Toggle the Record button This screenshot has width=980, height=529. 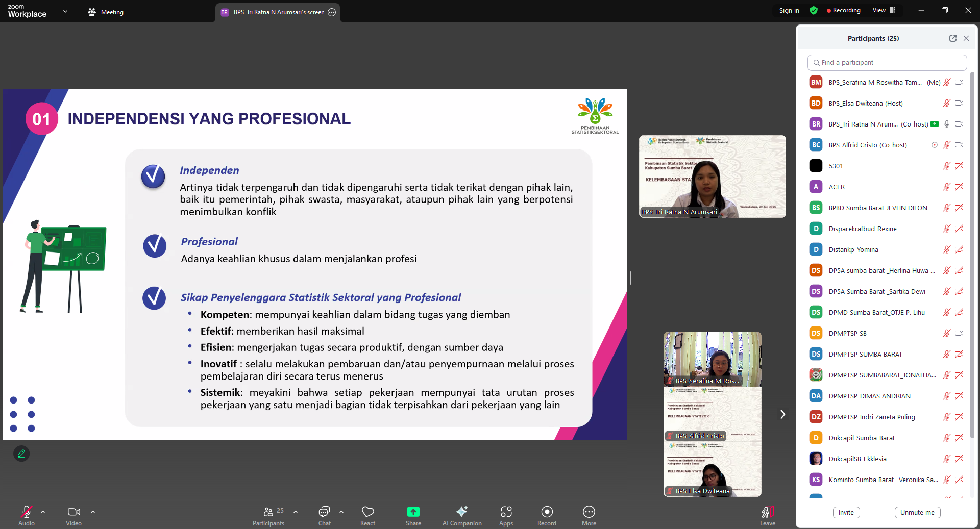pyautogui.click(x=547, y=512)
